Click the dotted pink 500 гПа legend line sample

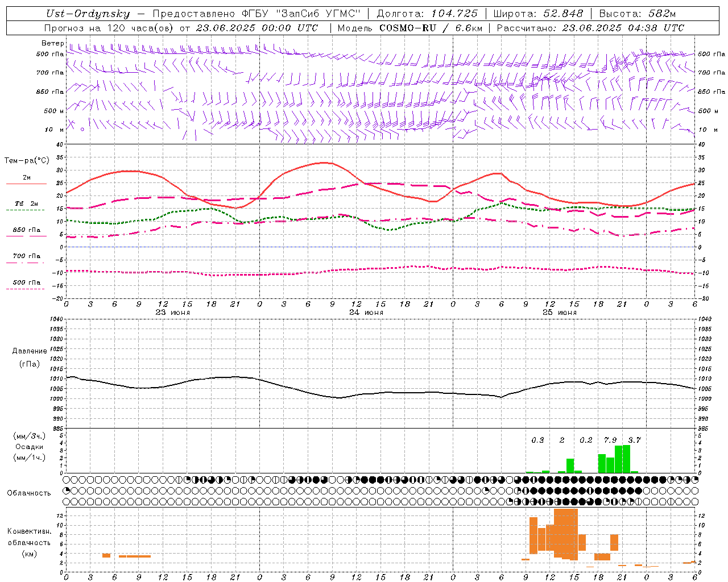pos(25,289)
